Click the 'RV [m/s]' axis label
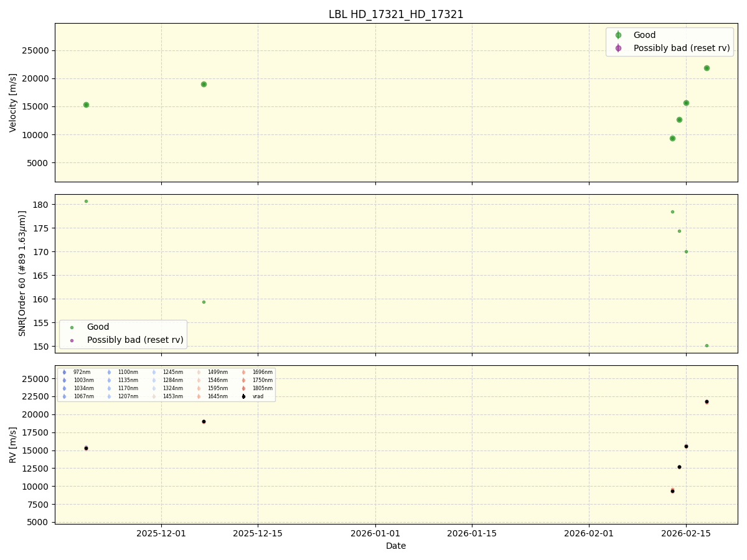Screen dimensions: 747x560 [x=13, y=444]
